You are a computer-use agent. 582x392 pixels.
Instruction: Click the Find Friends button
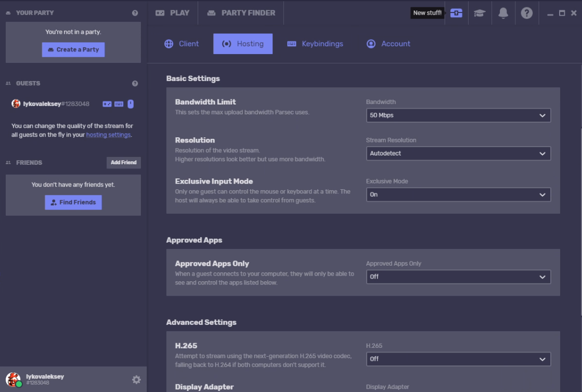(x=73, y=202)
